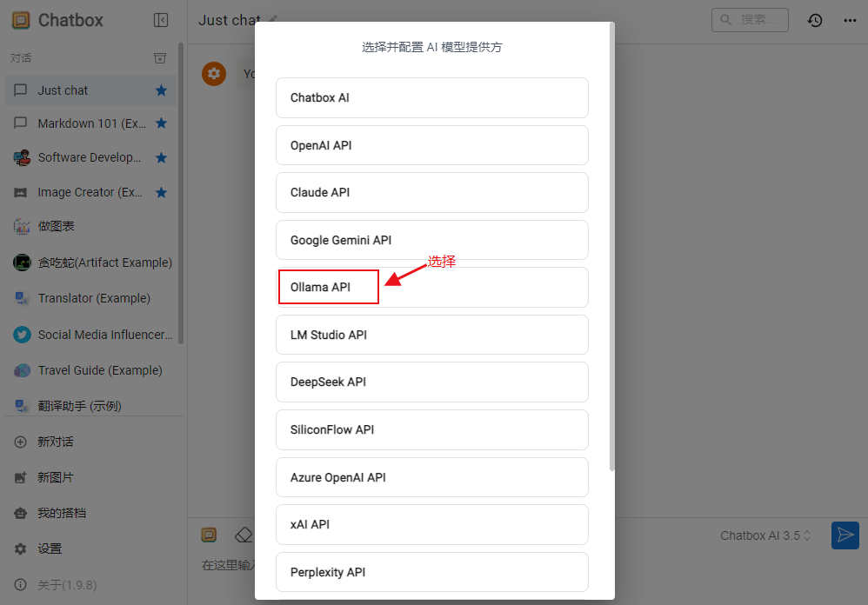This screenshot has width=868, height=605.
Task: Star toggle on Image Creator conversation
Action: tap(161, 192)
